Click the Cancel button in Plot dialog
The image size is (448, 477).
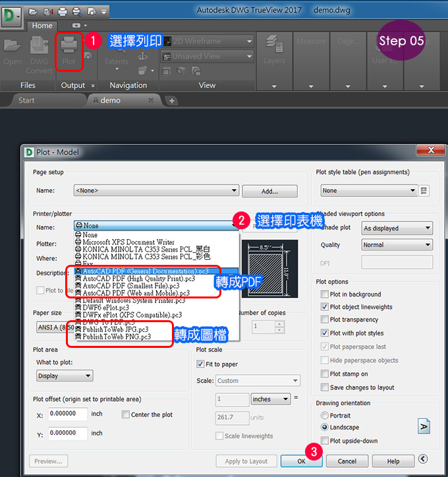coord(347,461)
